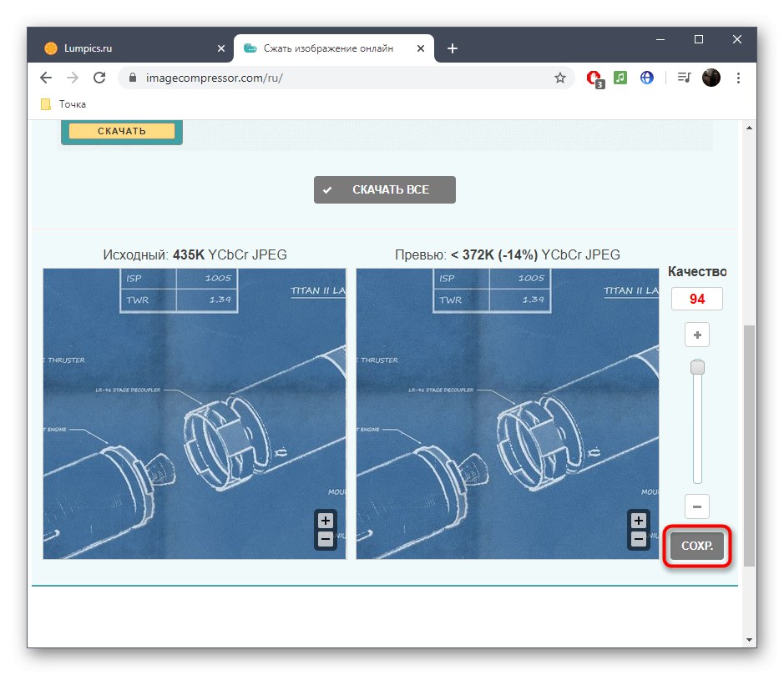This screenshot has width=784, height=675.
Task: Open the blue globe extension
Action: pyautogui.click(x=647, y=78)
